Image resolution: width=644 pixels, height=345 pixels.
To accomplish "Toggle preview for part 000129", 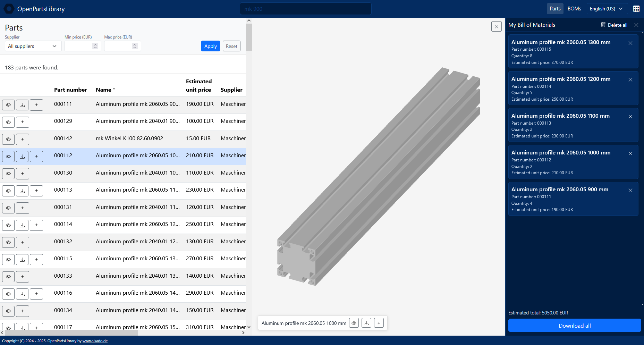I will point(8,122).
